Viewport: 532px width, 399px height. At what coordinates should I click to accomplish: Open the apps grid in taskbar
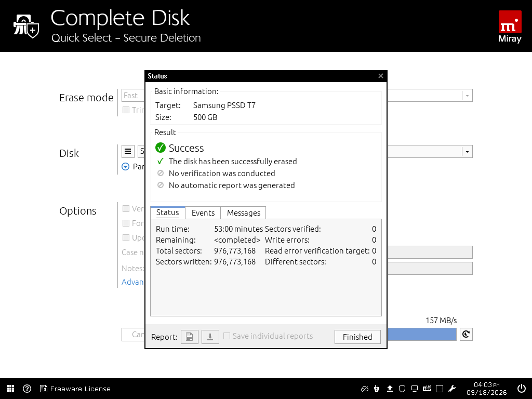[10, 389]
